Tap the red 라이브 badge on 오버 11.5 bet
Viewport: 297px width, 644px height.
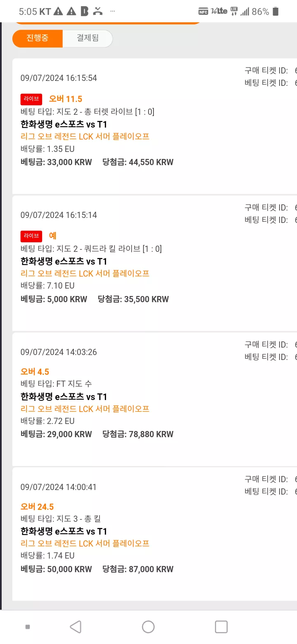coord(31,99)
